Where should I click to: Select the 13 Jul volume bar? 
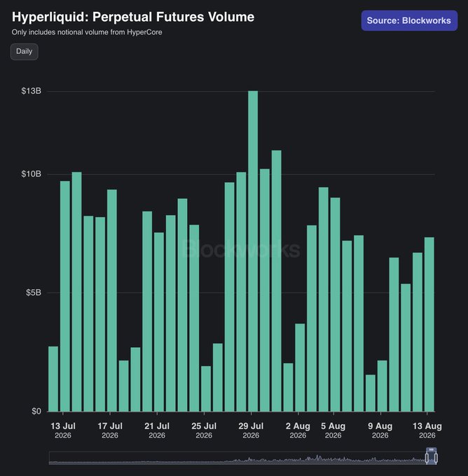click(x=65, y=296)
